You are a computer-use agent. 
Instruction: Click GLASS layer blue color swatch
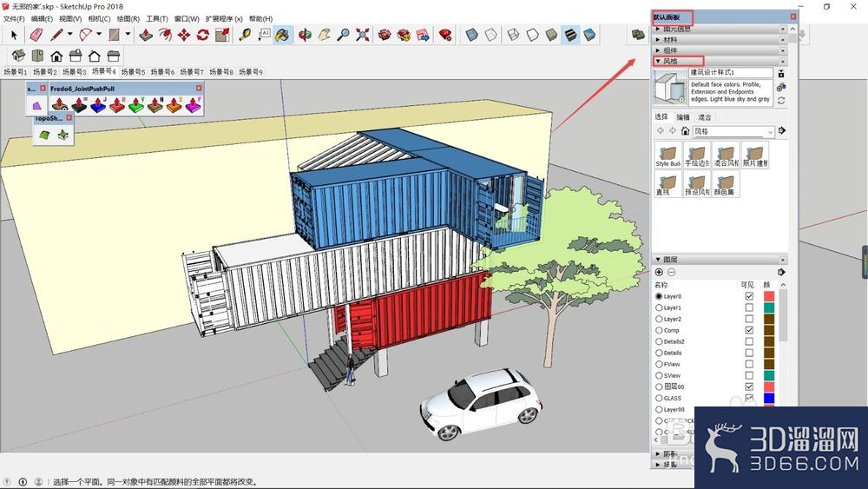[x=769, y=398]
